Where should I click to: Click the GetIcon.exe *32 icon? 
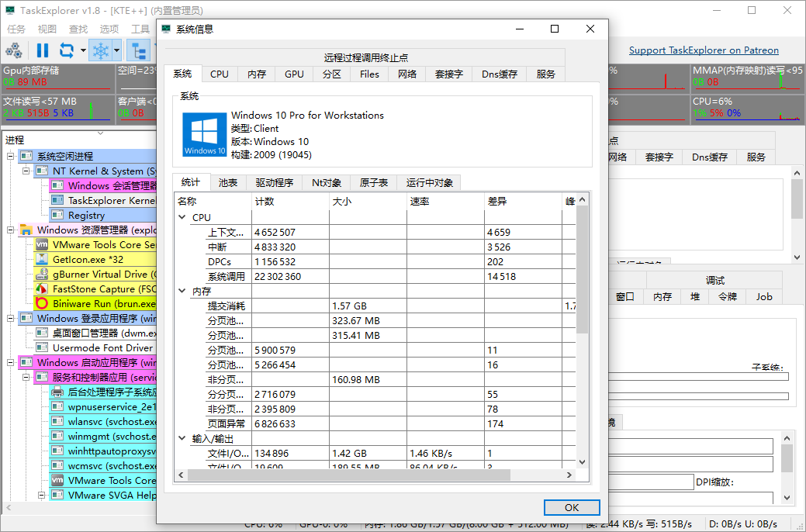(x=42, y=260)
